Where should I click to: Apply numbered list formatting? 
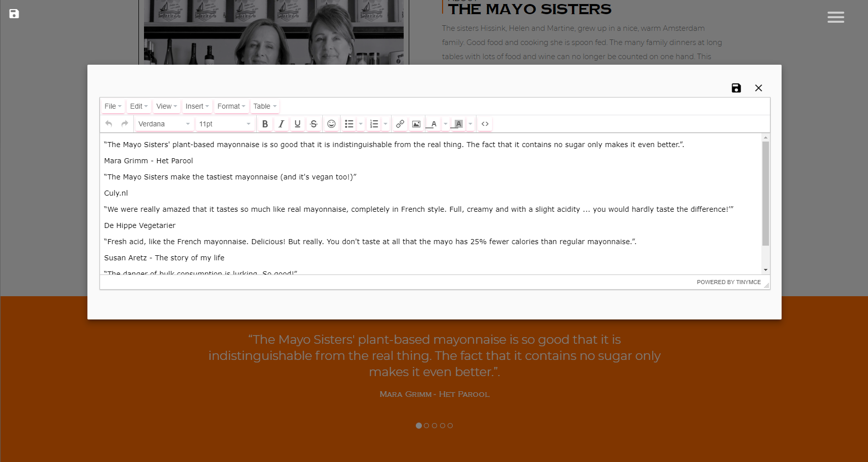pos(374,124)
